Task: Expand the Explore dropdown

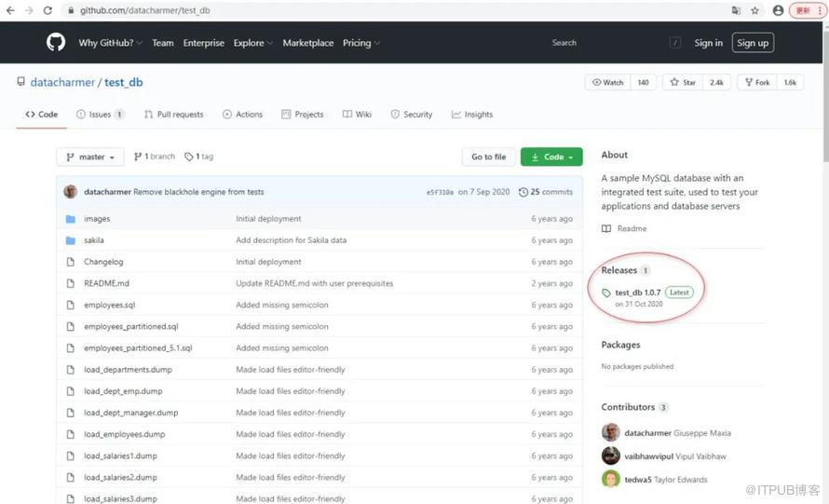Action: [x=252, y=43]
